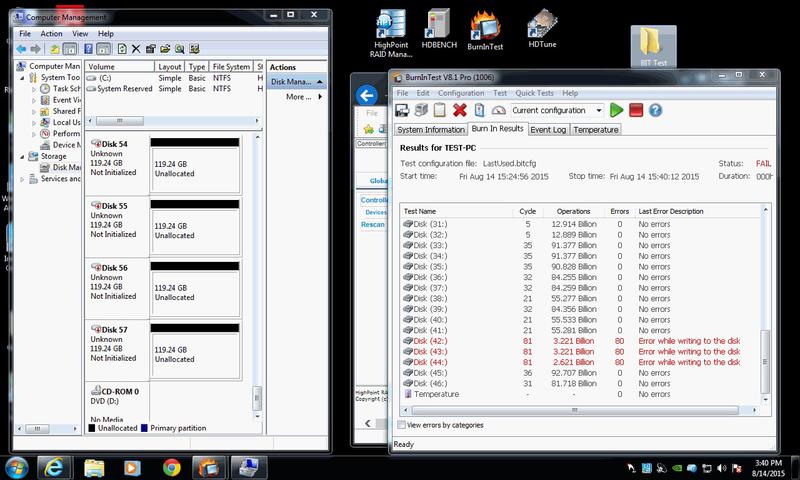Click Back arrow in Computer Management toolbar
Image resolution: width=800 pixels, height=480 pixels.
point(21,49)
